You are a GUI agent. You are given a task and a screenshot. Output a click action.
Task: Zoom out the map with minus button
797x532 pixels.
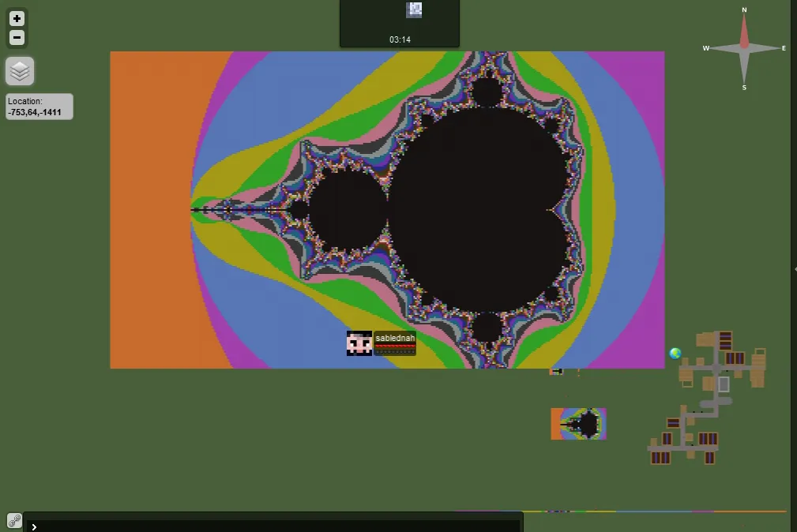[x=17, y=38]
